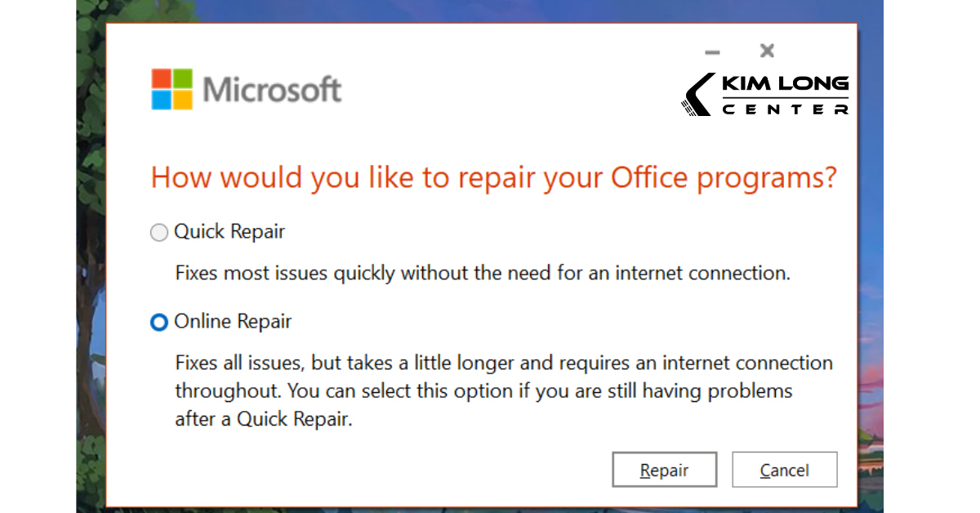
Task: Click the Quick Repair description text
Action: [483, 273]
